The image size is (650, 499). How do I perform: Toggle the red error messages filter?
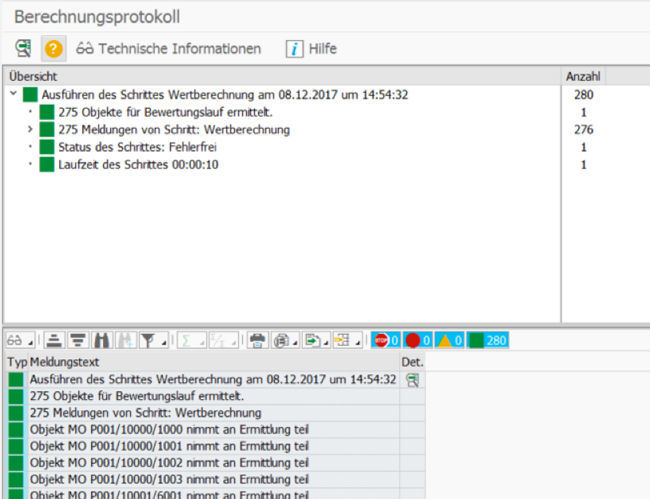(x=418, y=340)
